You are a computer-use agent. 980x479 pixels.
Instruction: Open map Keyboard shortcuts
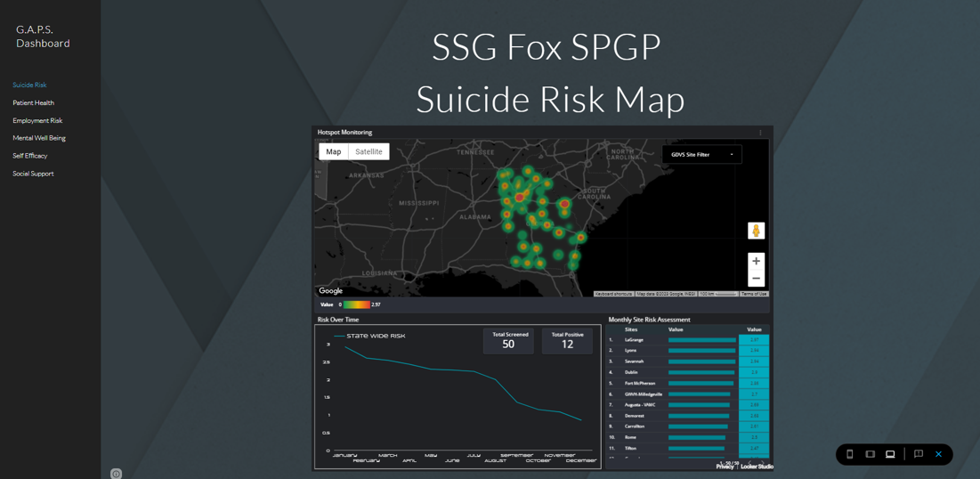[614, 293]
